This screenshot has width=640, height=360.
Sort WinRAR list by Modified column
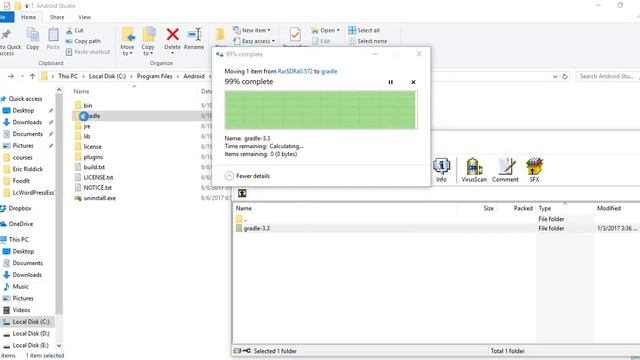pos(609,208)
